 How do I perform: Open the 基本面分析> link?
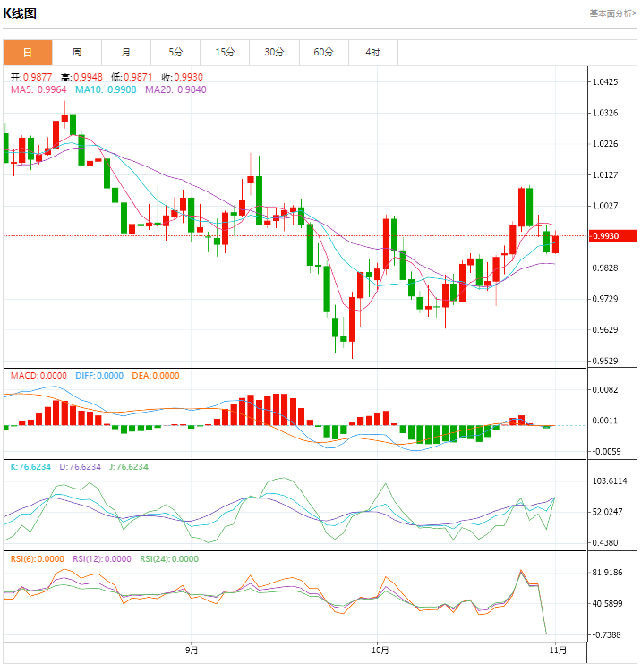coord(612,13)
